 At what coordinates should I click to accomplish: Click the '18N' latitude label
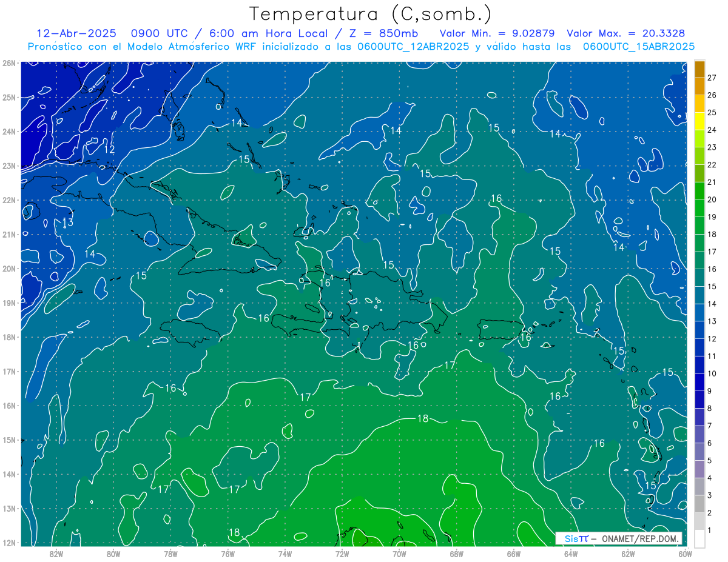pyautogui.click(x=8, y=337)
